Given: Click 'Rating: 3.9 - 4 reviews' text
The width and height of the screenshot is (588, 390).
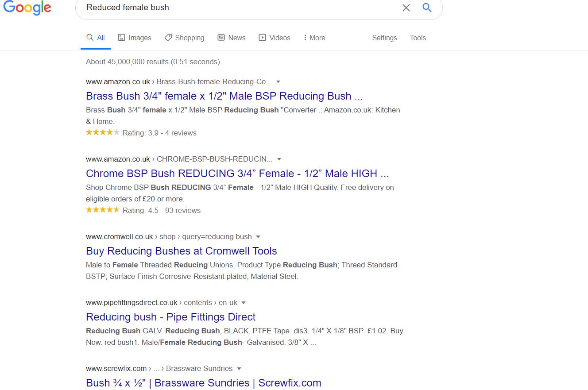Looking at the screenshot, I should tap(159, 133).
